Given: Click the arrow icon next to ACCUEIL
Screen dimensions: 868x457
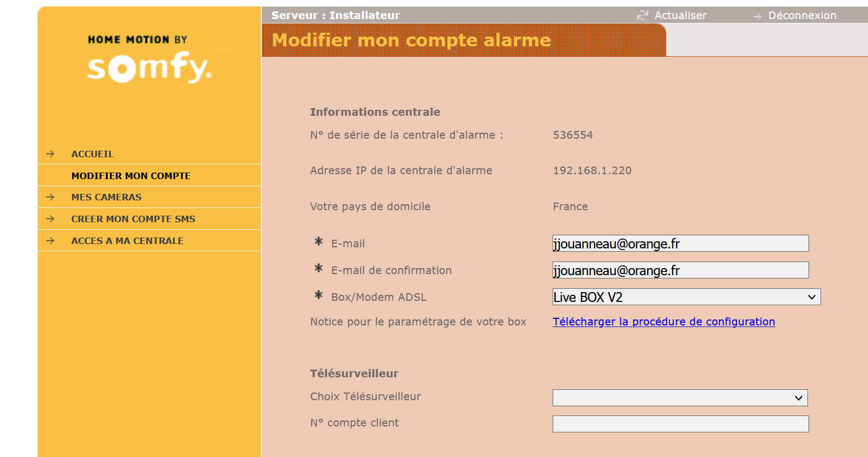Looking at the screenshot, I should [50, 154].
